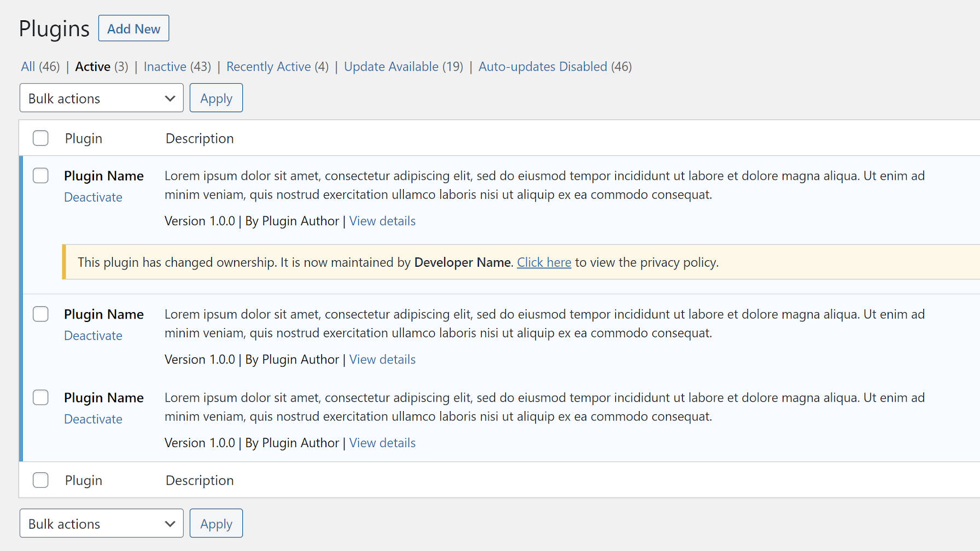980x551 pixels.
Task: Click the top Apply button
Action: coord(215,98)
